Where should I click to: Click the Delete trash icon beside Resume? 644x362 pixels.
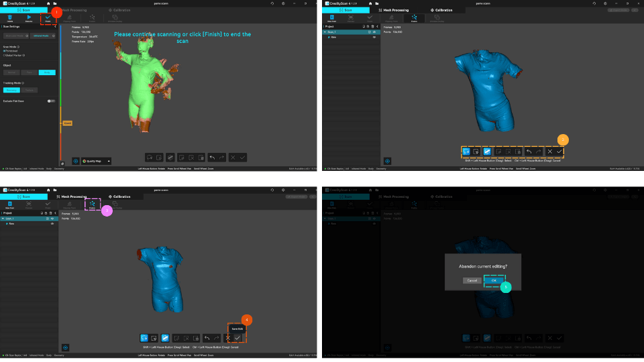(10, 18)
